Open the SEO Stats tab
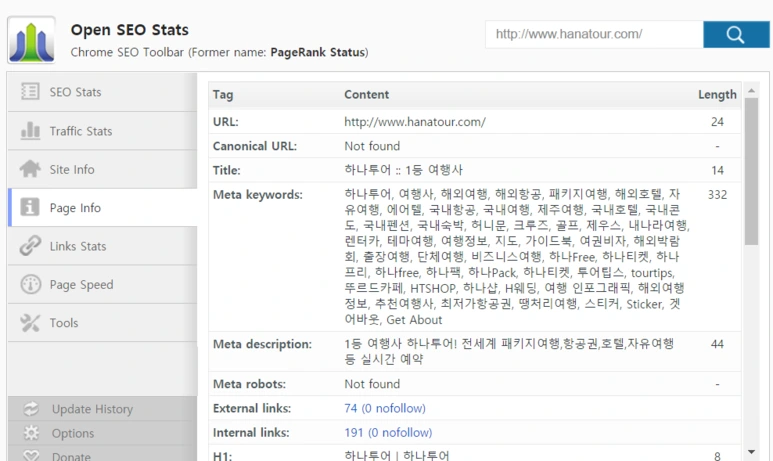Image resolution: width=773 pixels, height=461 pixels. pyautogui.click(x=103, y=92)
